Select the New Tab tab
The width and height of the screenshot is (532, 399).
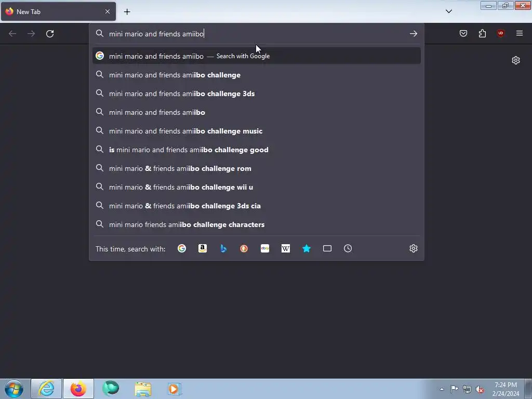[58, 11]
